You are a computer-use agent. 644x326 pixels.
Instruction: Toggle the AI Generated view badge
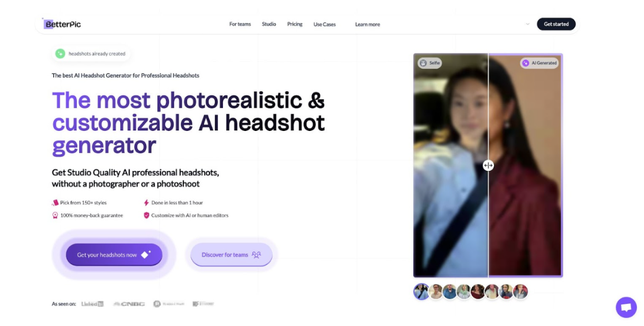tap(538, 63)
